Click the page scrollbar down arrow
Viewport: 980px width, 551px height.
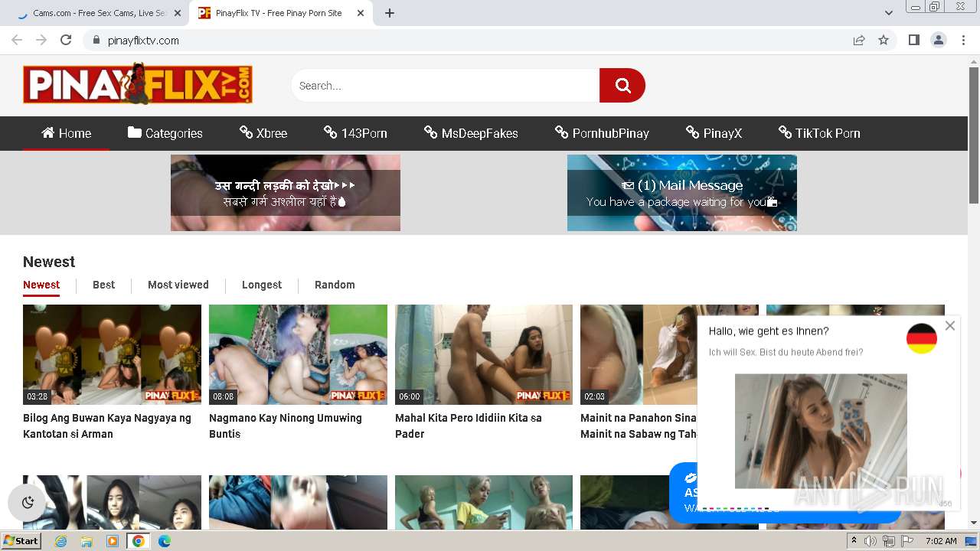(974, 523)
